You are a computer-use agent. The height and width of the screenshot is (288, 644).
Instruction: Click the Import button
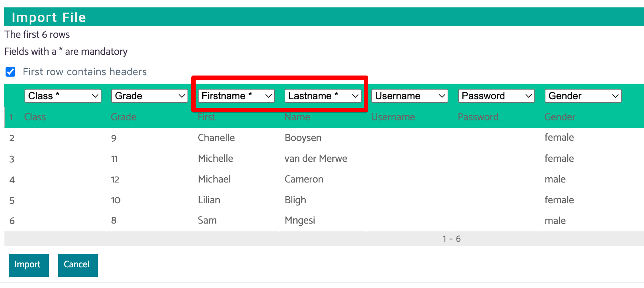point(29,265)
